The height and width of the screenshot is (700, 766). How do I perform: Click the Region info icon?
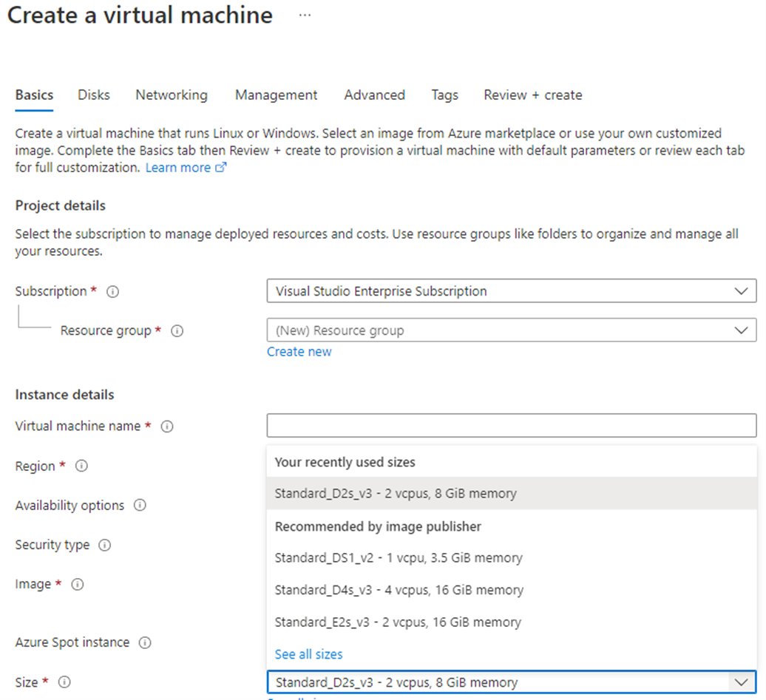click(82, 466)
